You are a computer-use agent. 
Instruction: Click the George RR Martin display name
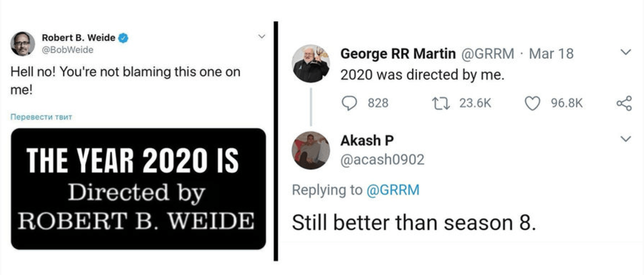point(398,54)
